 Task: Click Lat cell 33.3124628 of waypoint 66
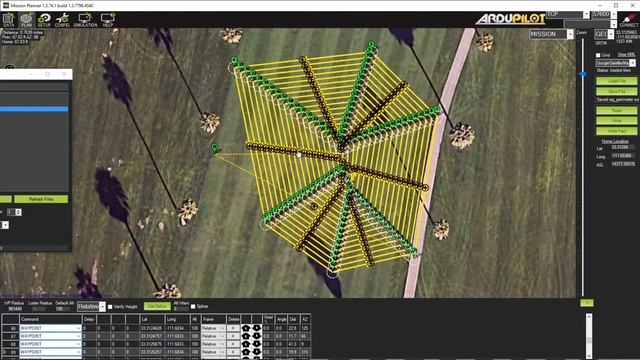[153, 328]
